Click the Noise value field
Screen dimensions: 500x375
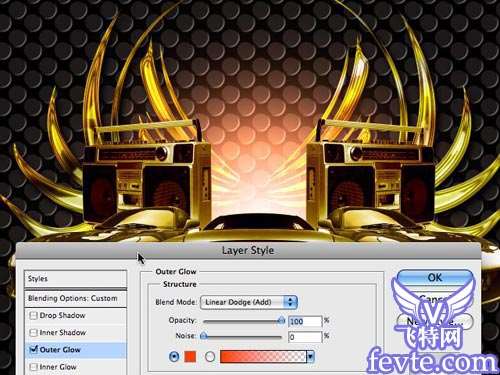click(x=305, y=337)
